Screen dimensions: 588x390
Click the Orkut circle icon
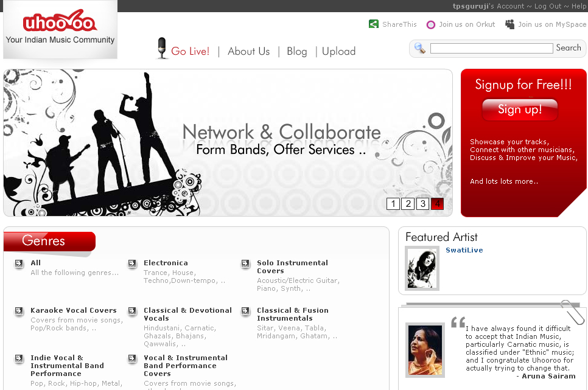point(431,25)
